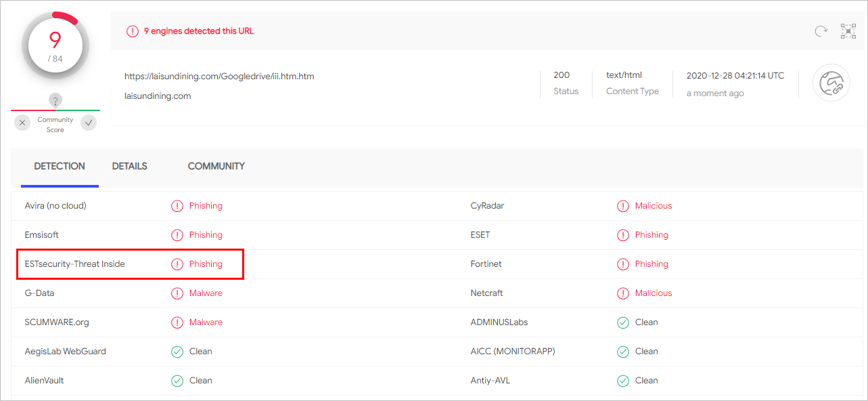This screenshot has width=868, height=401.
Task: Click 'a moment ago' text
Action: pyautogui.click(x=715, y=93)
